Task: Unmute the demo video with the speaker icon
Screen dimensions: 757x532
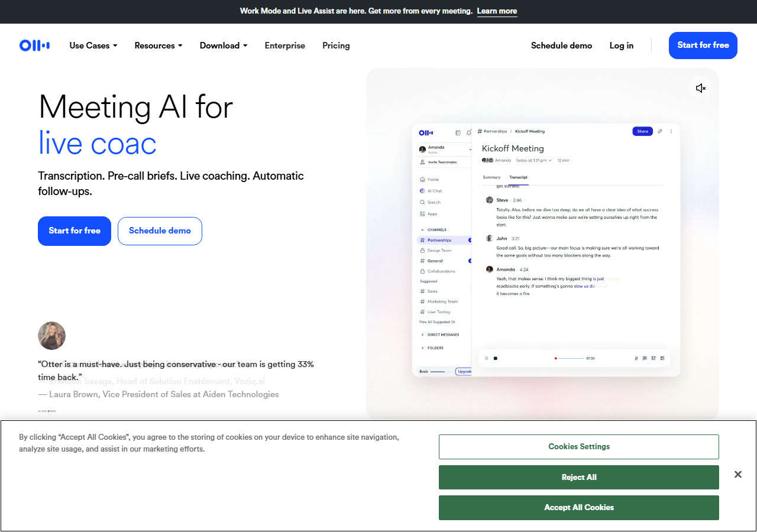Action: pyautogui.click(x=701, y=88)
